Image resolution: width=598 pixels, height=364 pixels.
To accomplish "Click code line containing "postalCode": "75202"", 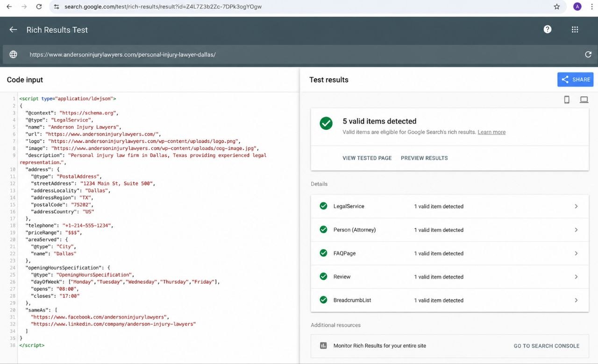I will (x=62, y=204).
